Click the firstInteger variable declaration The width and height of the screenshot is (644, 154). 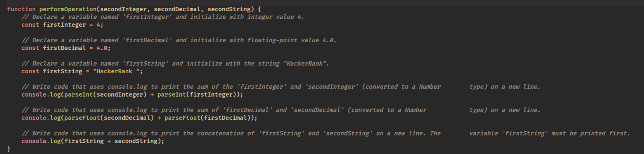(x=64, y=25)
